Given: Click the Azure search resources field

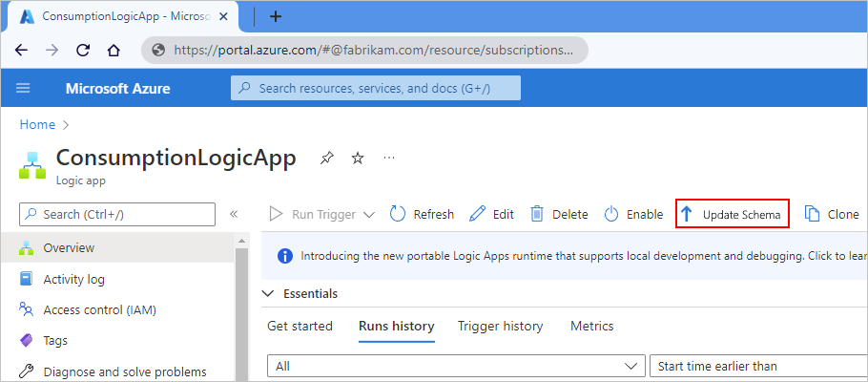Looking at the screenshot, I should point(376,88).
